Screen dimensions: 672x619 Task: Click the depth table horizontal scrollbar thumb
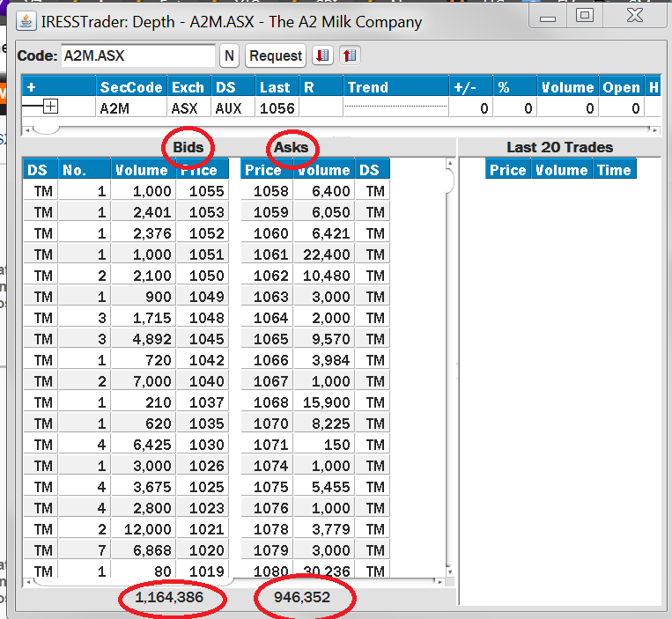tap(133, 582)
